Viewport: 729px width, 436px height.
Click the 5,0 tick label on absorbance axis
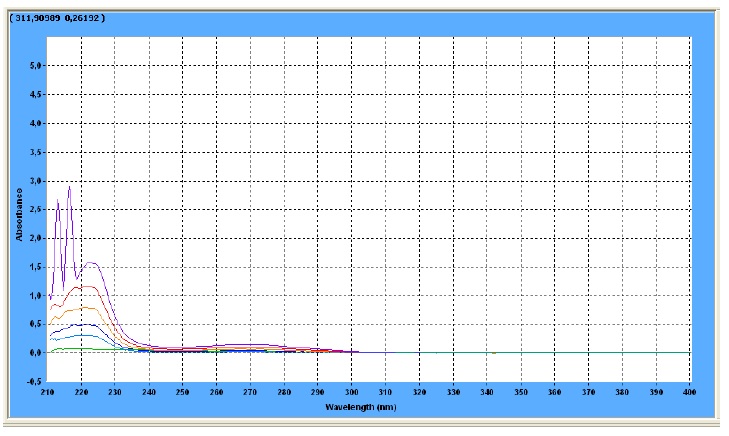[x=36, y=66]
